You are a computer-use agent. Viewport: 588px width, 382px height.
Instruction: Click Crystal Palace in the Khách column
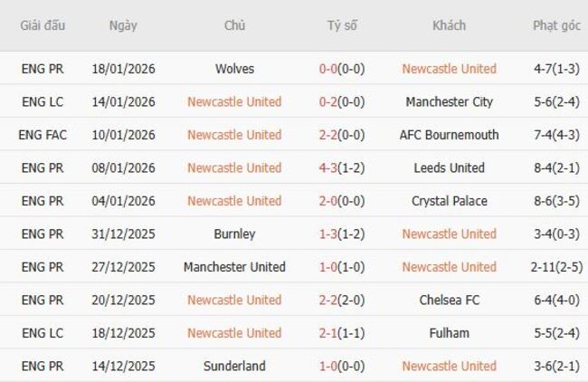449,201
